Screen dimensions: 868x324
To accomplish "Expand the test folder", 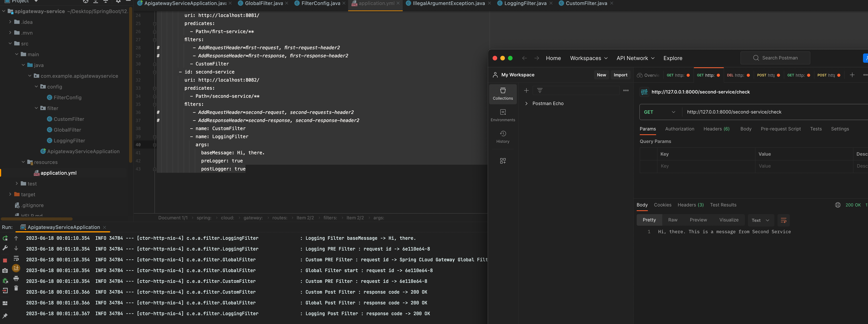I will 17,184.
